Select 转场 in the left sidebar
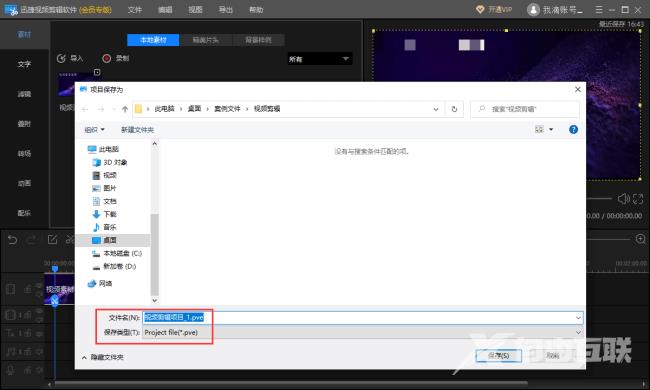650x390 pixels. tap(24, 153)
